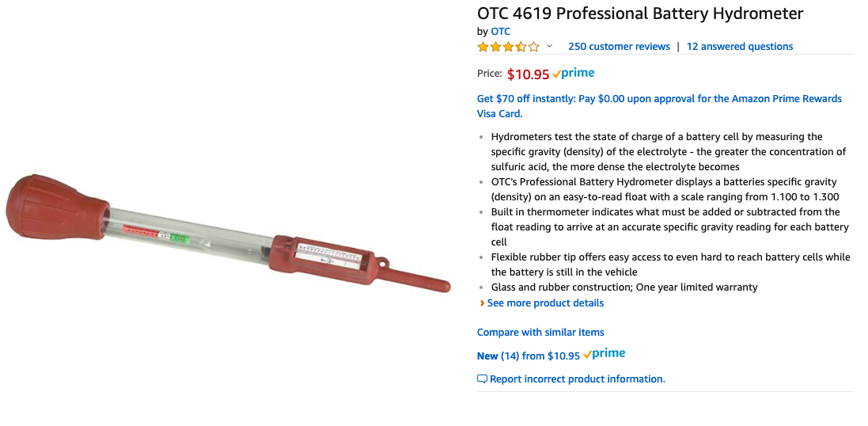This screenshot has height=426, width=868.
Task: Click the red $10.95 price
Action: pos(528,74)
